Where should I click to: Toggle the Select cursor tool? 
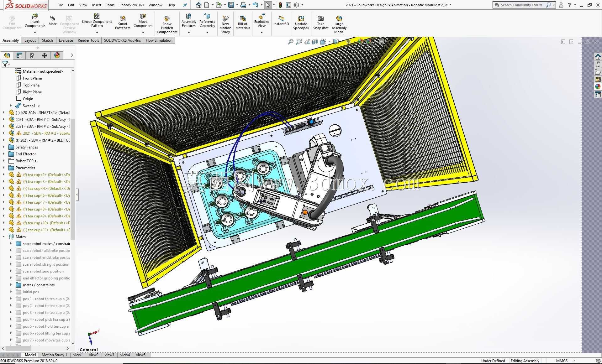(268, 5)
